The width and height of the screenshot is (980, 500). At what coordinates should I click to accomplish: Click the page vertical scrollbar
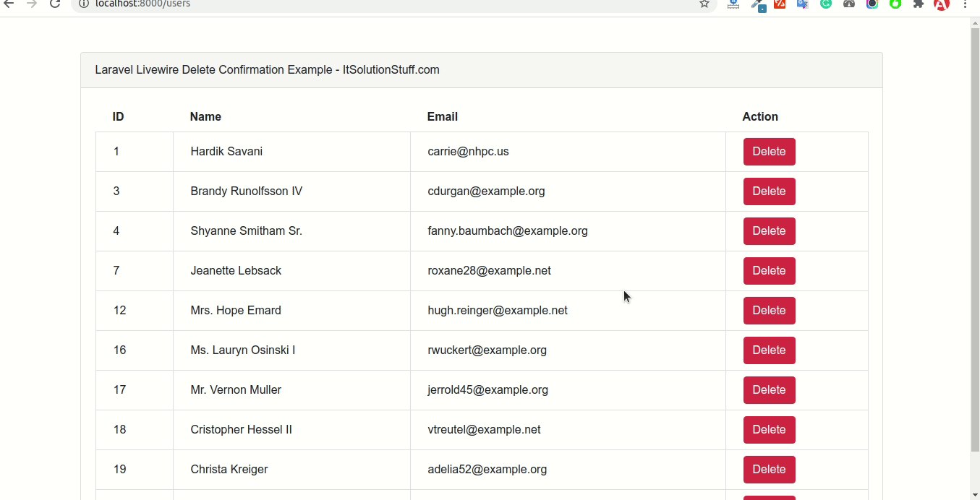coord(974,238)
